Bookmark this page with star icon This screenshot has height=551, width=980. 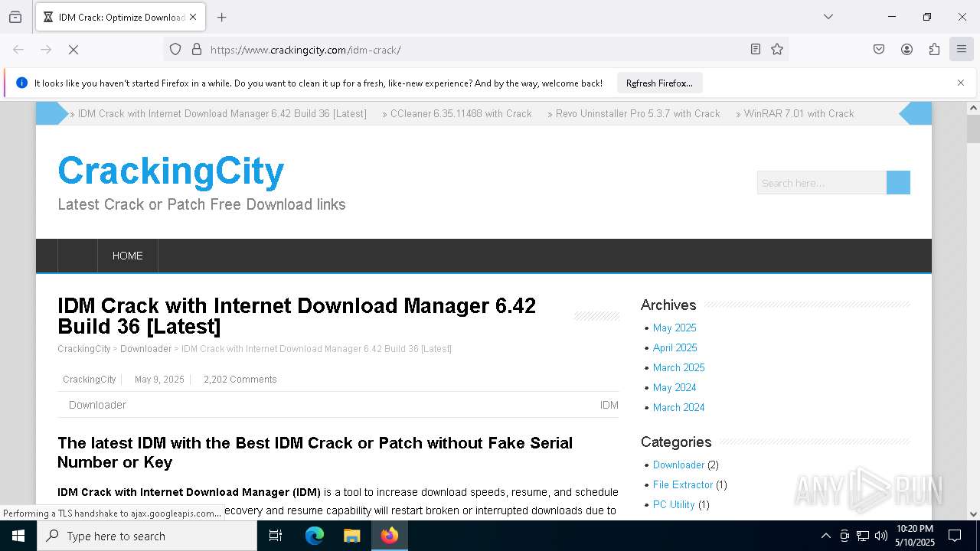pyautogui.click(x=777, y=50)
